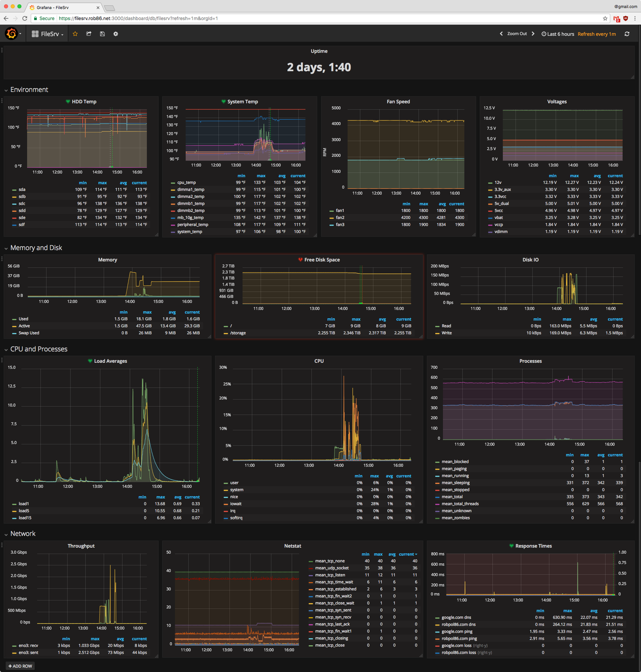641x672 pixels.
Task: Open dashboard settings gear
Action: pos(116,34)
